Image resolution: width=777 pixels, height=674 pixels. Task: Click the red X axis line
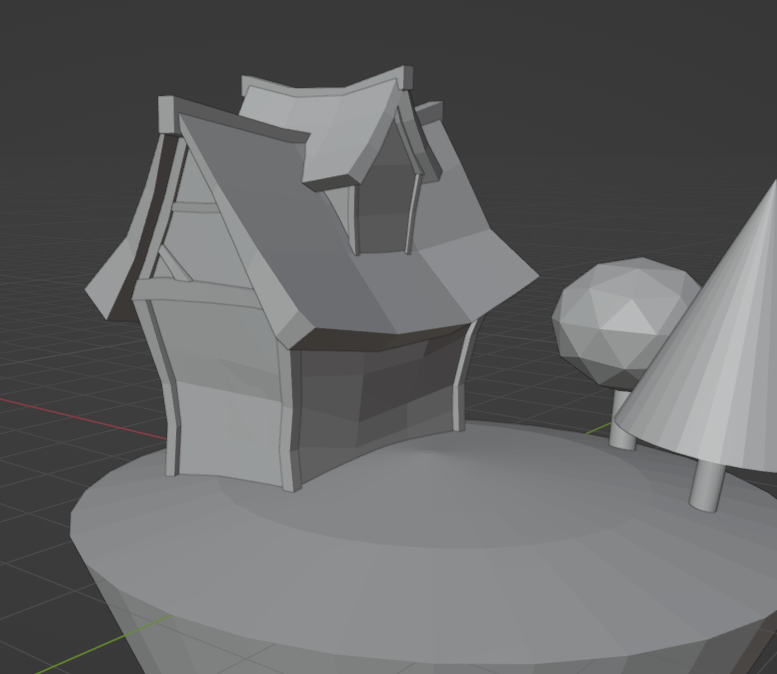pos(60,410)
